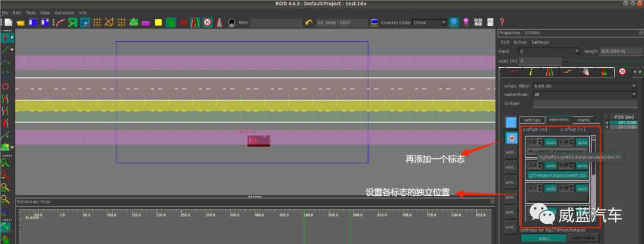Click the blue sphere toolbar icon

(453, 22)
